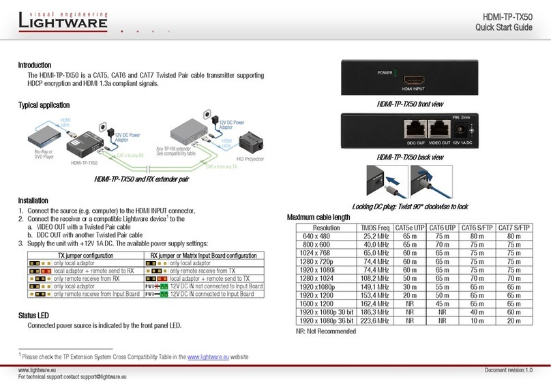This screenshot has height=392, width=551.
Task: Click www.lightware.eu in the page footer
Action: (x=37, y=370)
